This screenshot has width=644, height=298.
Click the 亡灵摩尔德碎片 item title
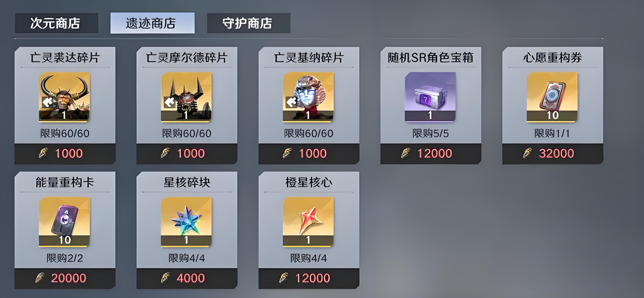pyautogui.click(x=187, y=58)
